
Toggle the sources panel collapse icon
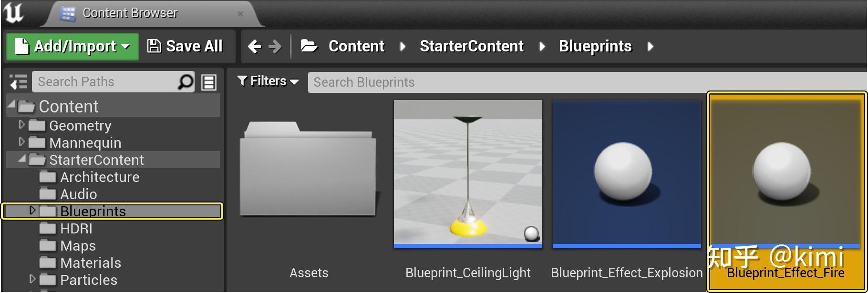[19, 82]
